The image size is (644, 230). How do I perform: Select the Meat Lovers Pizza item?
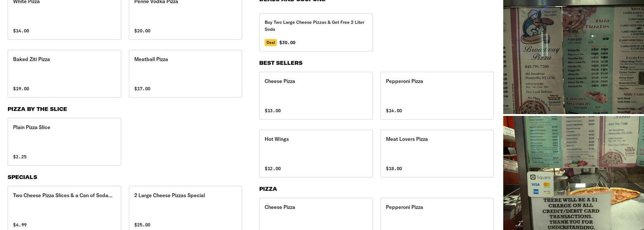tap(437, 154)
